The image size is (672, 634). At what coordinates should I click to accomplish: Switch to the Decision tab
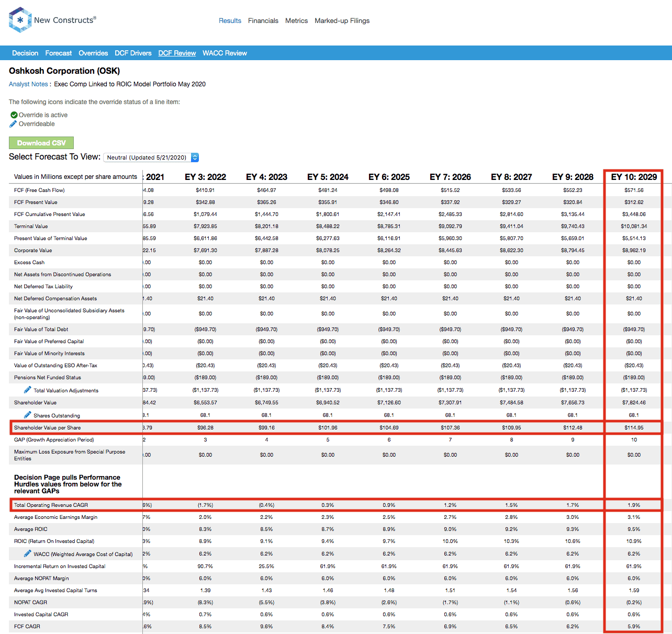click(x=25, y=53)
